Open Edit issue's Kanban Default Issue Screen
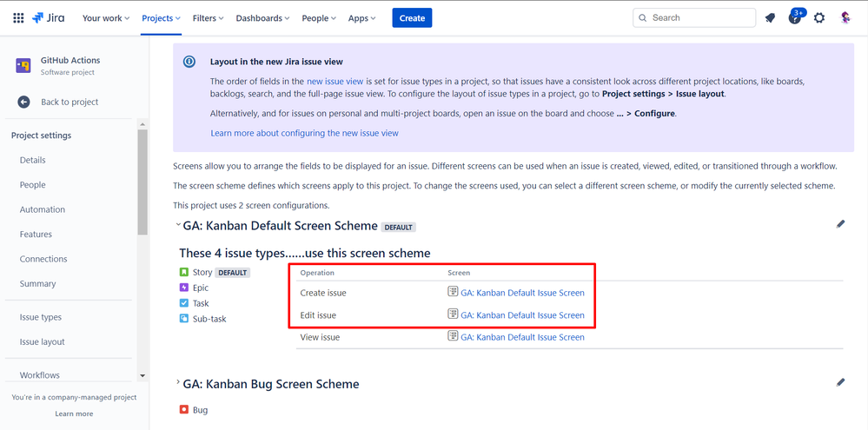Image resolution: width=868 pixels, height=430 pixels. tap(522, 314)
